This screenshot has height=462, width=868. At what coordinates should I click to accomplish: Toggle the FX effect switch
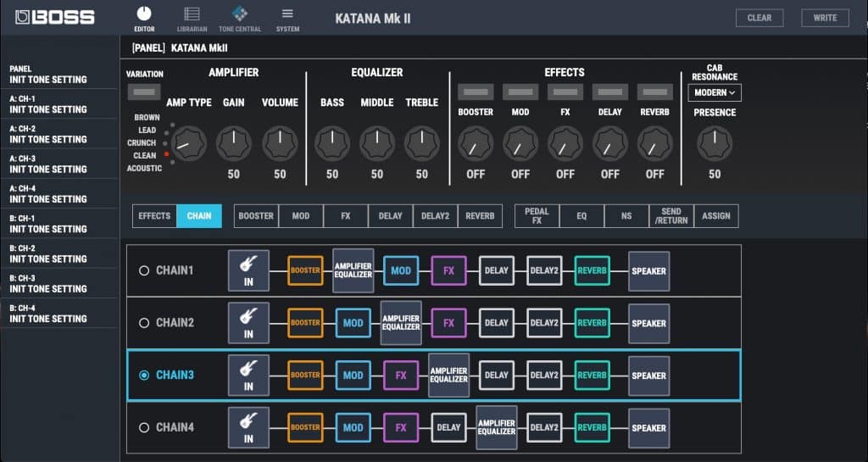565,92
